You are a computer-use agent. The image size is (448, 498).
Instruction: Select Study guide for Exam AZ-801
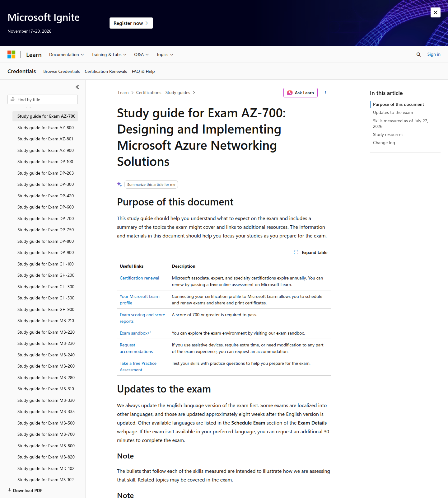pos(45,139)
